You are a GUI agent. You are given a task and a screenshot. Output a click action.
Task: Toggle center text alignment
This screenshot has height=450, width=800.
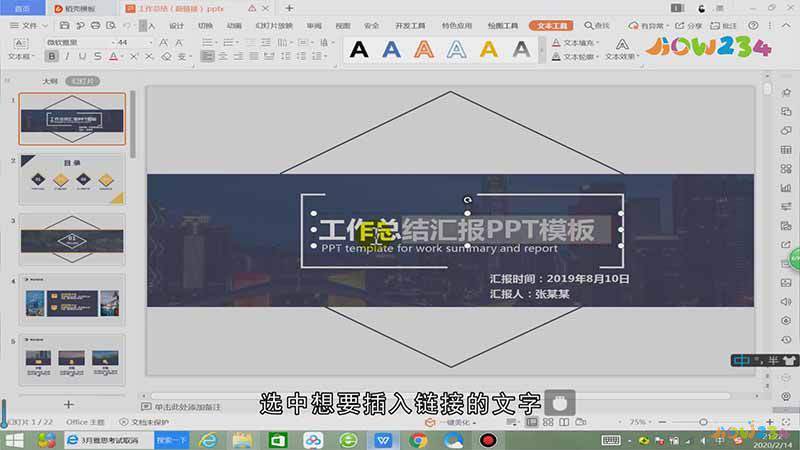click(223, 56)
